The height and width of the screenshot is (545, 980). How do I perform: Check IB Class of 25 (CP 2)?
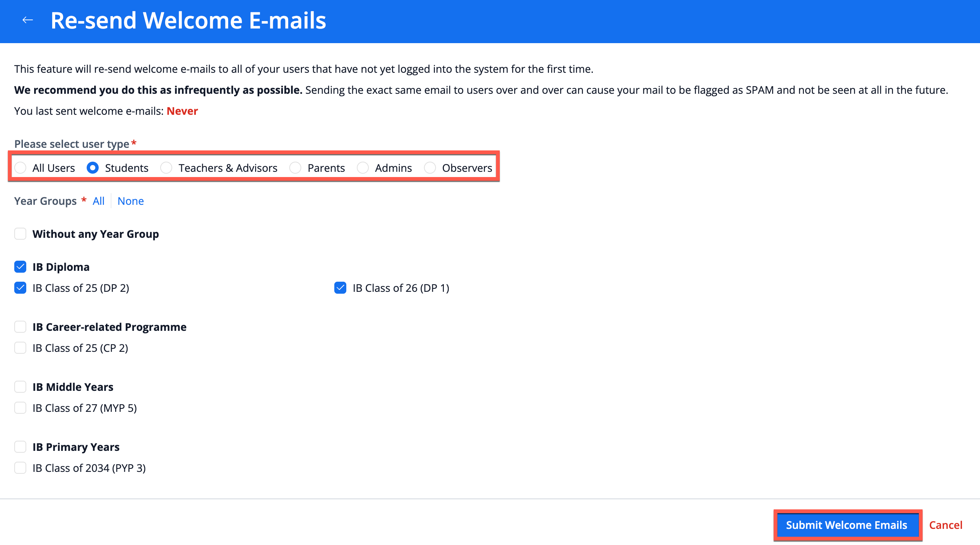pyautogui.click(x=20, y=348)
